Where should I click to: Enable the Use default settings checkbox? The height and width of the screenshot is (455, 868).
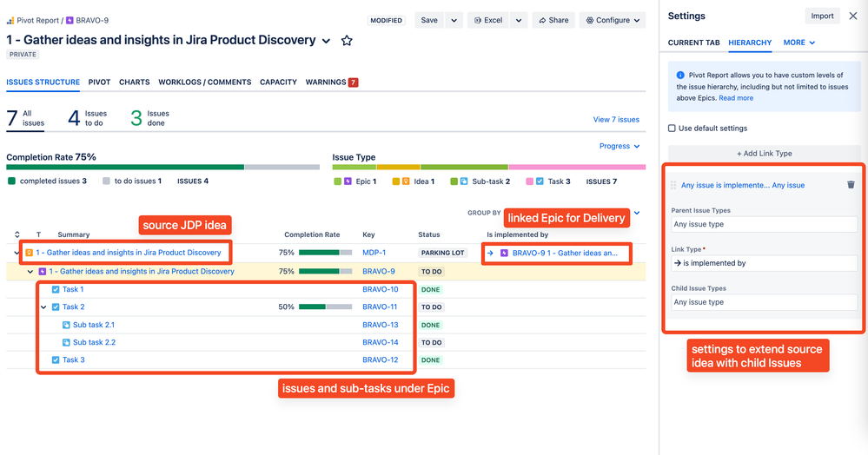pos(672,129)
